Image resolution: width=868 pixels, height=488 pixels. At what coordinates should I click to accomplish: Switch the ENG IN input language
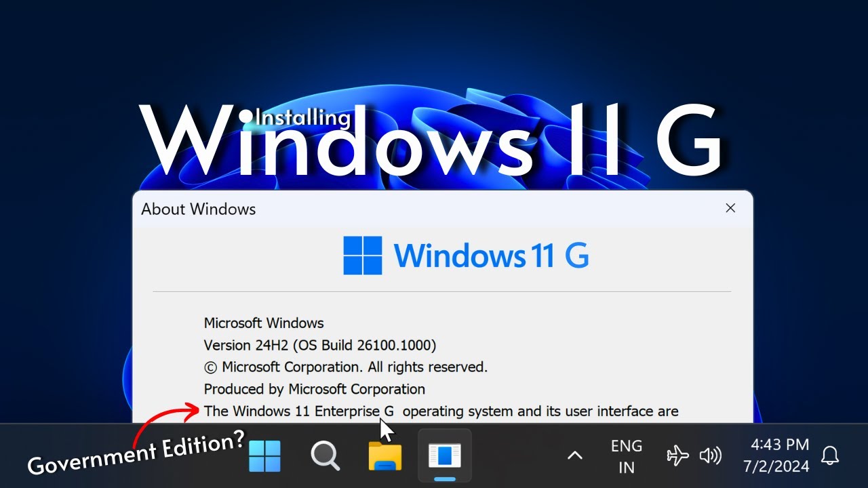coord(627,456)
